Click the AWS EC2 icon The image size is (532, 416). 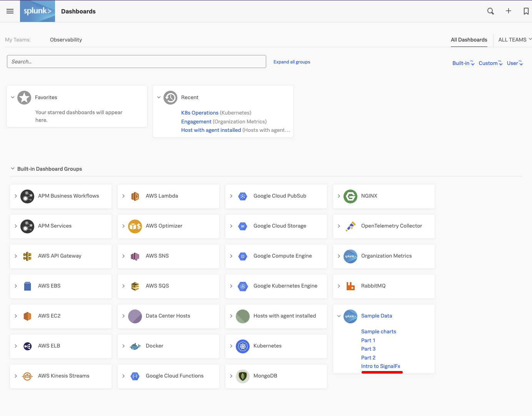pos(27,316)
